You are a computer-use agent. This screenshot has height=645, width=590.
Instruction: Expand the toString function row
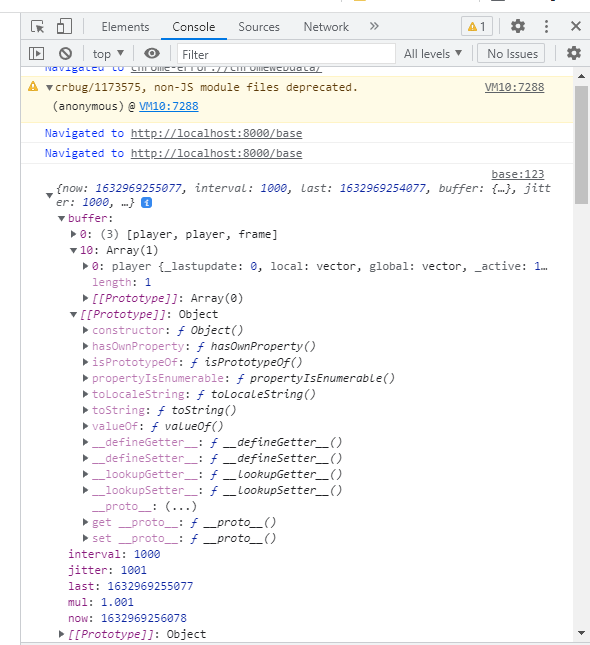pyautogui.click(x=85, y=410)
